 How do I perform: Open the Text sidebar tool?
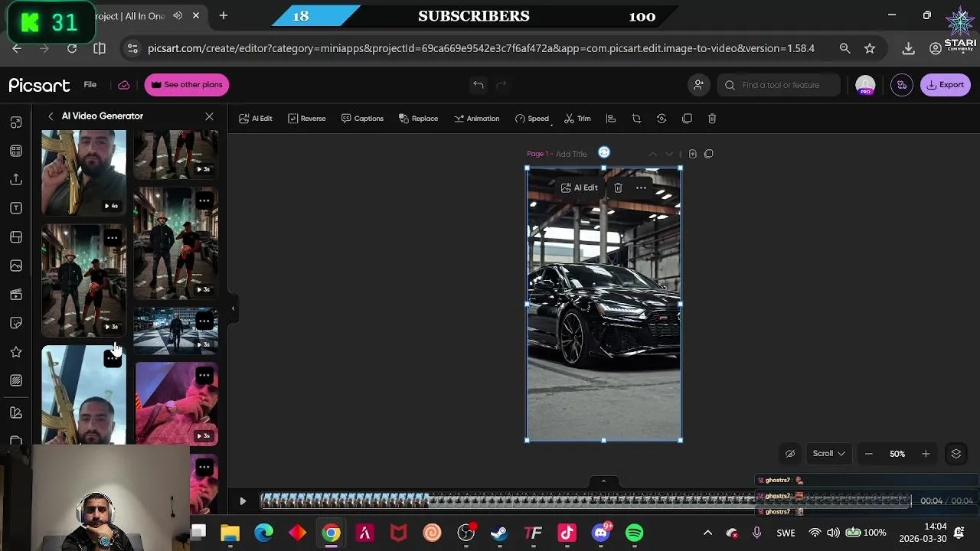[16, 208]
